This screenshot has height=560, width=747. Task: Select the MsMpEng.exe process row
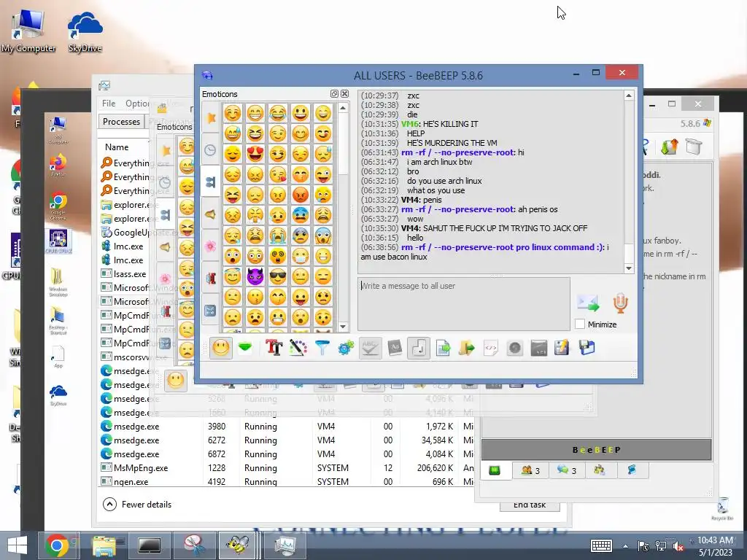[287, 468]
